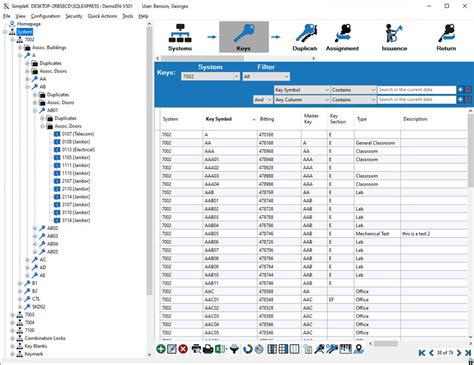The image size is (474, 365).
Task: Open print preview icon
Action: (x=196, y=349)
